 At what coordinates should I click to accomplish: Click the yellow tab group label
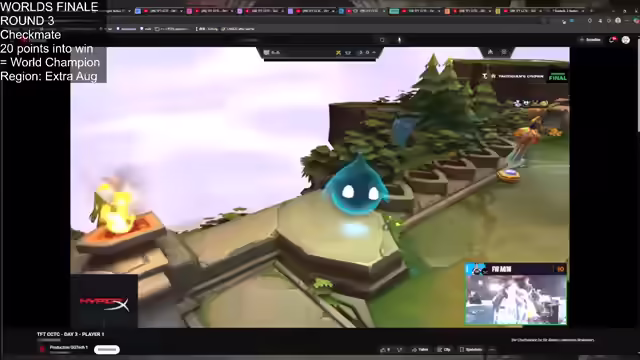pos(498,11)
